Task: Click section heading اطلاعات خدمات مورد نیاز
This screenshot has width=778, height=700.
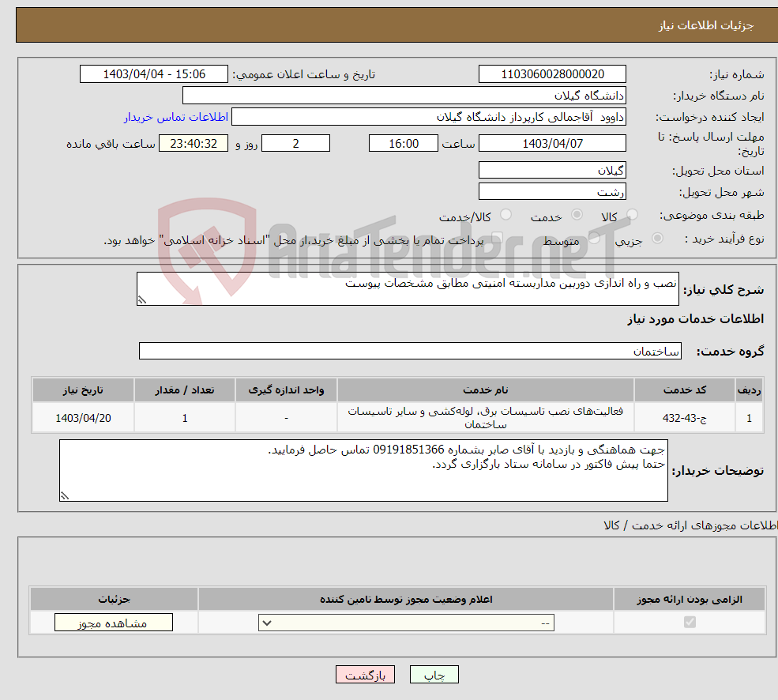Action: [x=695, y=318]
